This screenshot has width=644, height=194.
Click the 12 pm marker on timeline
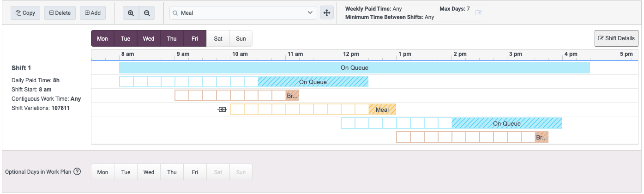[351, 54]
